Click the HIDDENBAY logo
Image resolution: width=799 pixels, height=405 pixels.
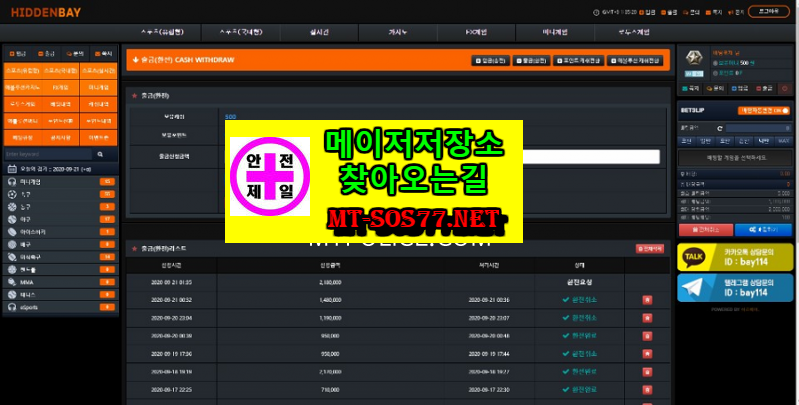point(46,12)
